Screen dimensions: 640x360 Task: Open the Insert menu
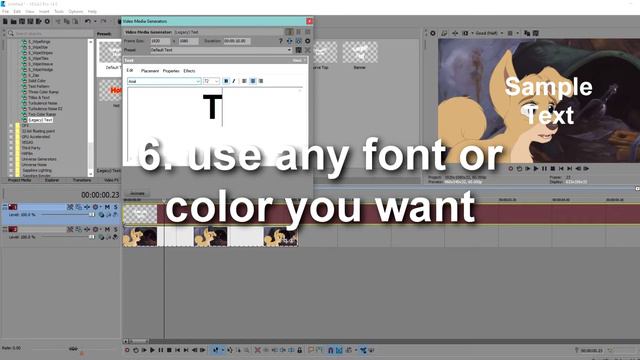click(x=44, y=11)
